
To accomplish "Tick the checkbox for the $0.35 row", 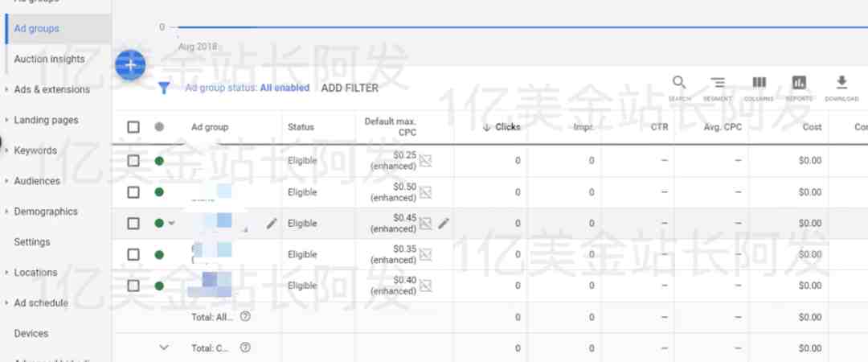I will click(x=133, y=254).
